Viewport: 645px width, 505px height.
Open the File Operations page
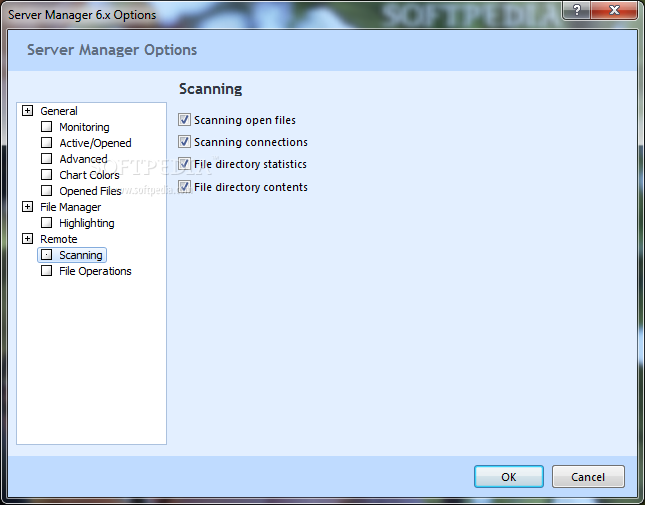[95, 271]
